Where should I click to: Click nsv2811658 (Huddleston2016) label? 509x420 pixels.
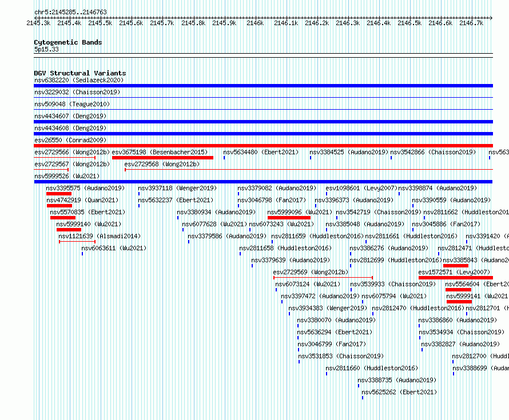tap(285, 248)
